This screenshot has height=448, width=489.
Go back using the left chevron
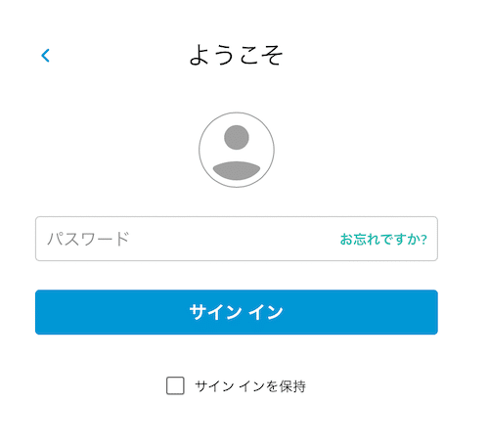[x=45, y=56]
